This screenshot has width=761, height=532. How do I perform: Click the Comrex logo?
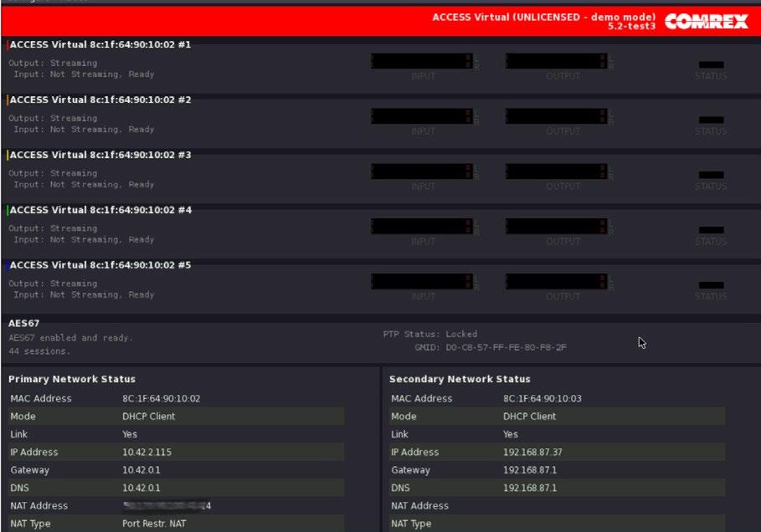(x=706, y=22)
